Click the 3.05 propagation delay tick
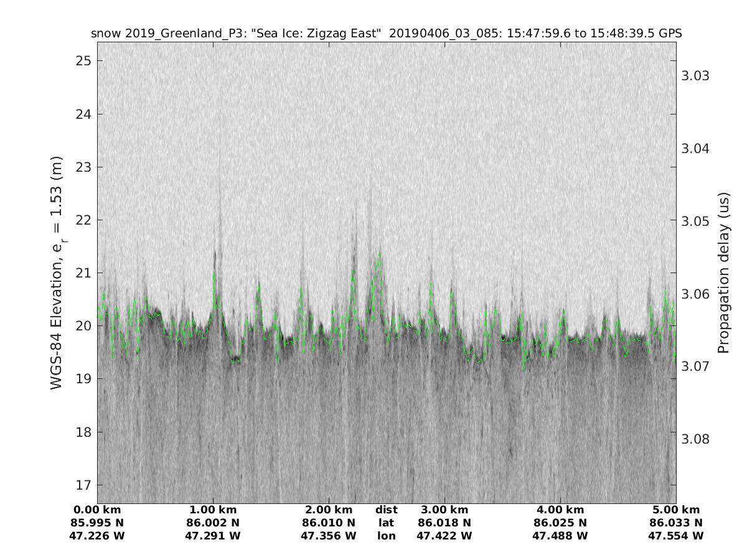The image size is (747, 560). coord(696,222)
